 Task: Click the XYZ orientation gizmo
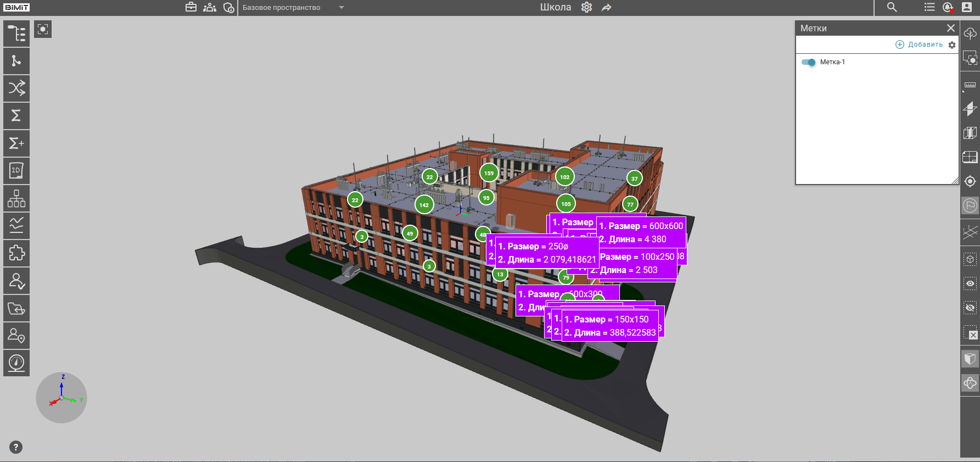(x=61, y=398)
